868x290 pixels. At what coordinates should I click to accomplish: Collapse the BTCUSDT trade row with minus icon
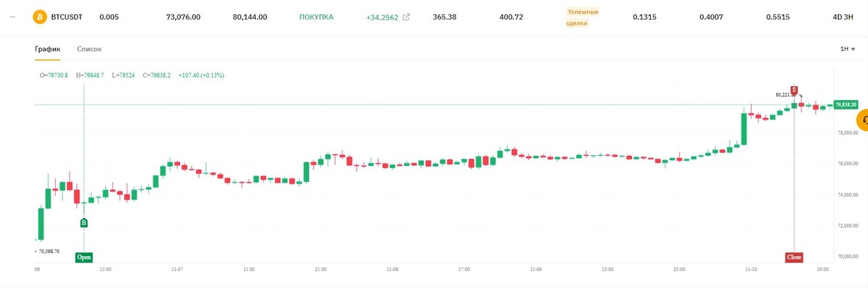(x=12, y=17)
